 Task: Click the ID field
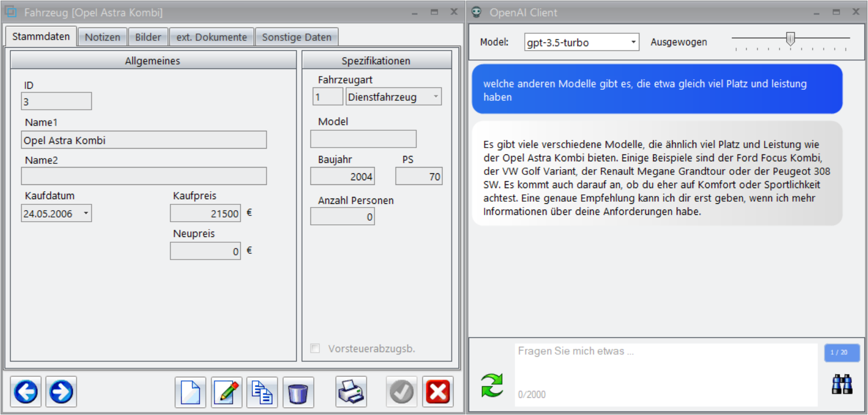pos(56,101)
